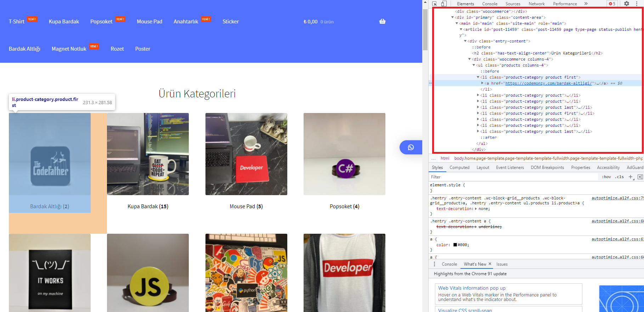Click the Popsoket (4) category title
This screenshot has width=644, height=312.
pyautogui.click(x=344, y=206)
